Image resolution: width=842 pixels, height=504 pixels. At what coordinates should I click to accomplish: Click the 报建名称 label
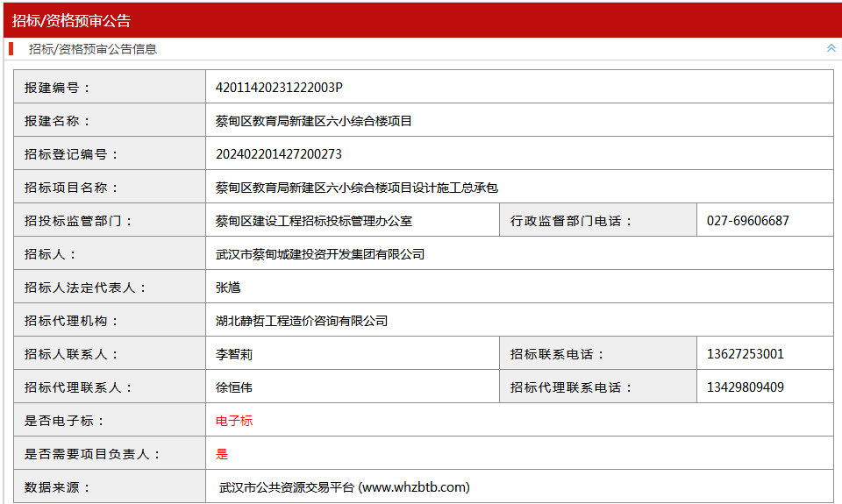[57, 121]
